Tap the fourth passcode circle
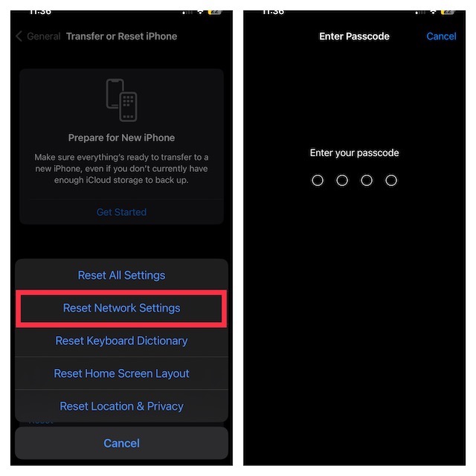The height and width of the screenshot is (476, 476). [x=391, y=180]
